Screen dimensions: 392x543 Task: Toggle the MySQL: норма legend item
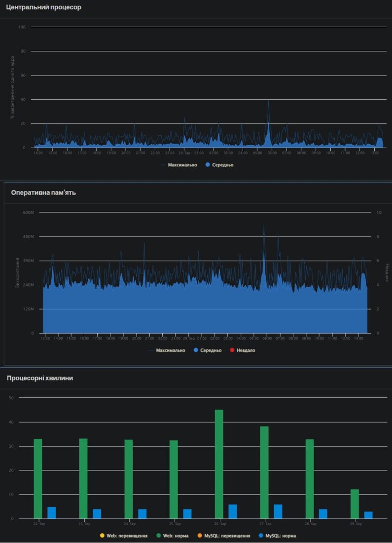coord(278,536)
